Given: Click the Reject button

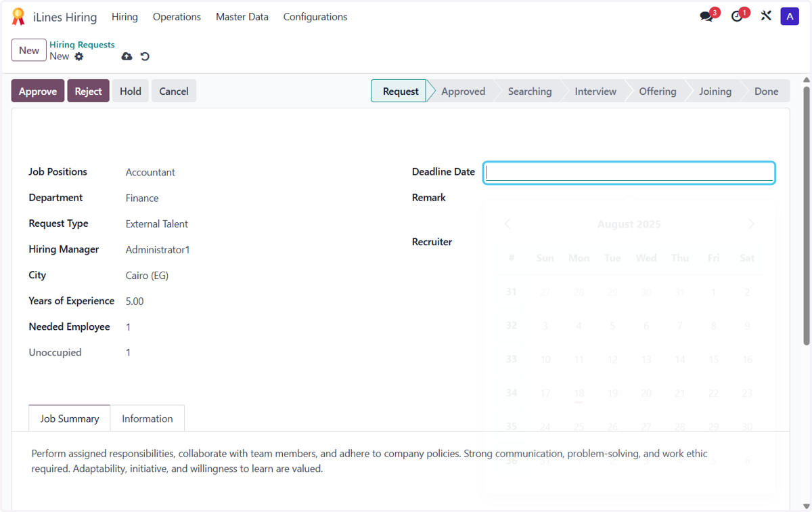Looking at the screenshot, I should (x=88, y=91).
